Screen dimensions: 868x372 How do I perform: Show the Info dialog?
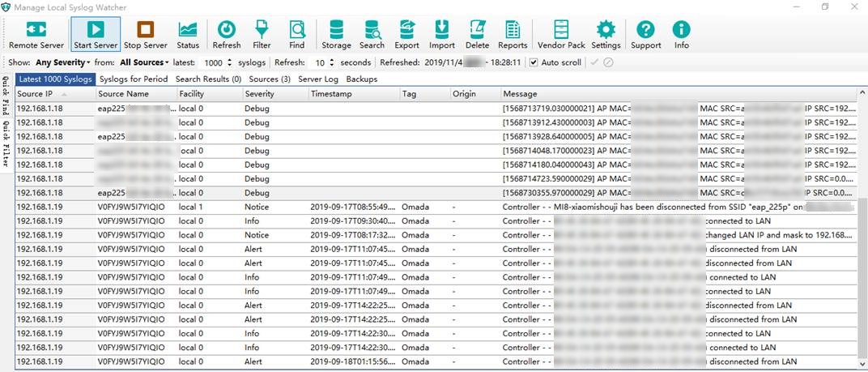tap(682, 34)
